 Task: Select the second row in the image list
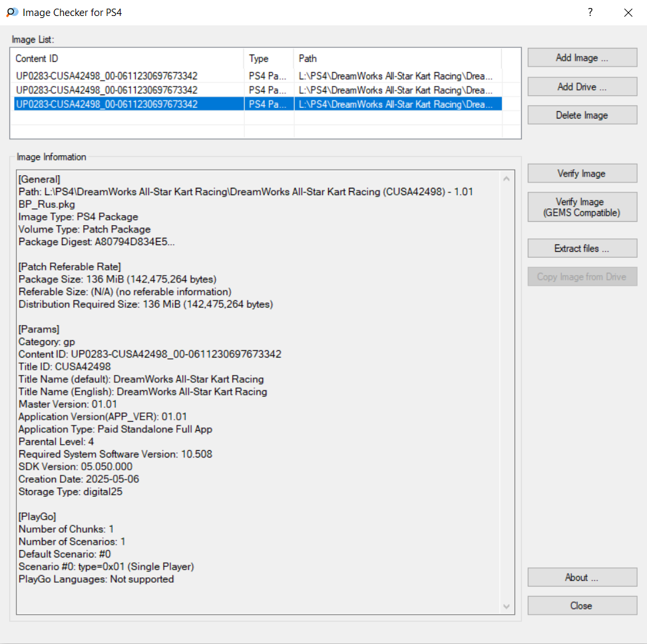[258, 90]
